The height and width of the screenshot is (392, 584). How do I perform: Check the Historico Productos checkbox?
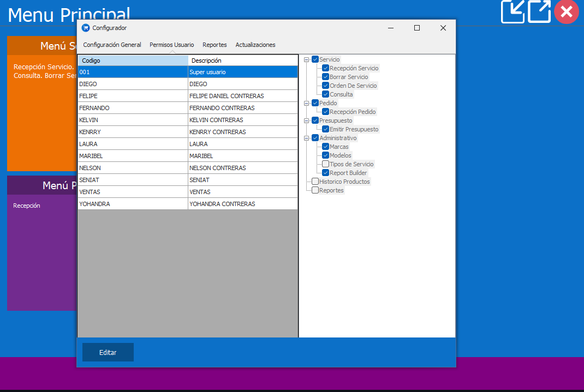315,182
